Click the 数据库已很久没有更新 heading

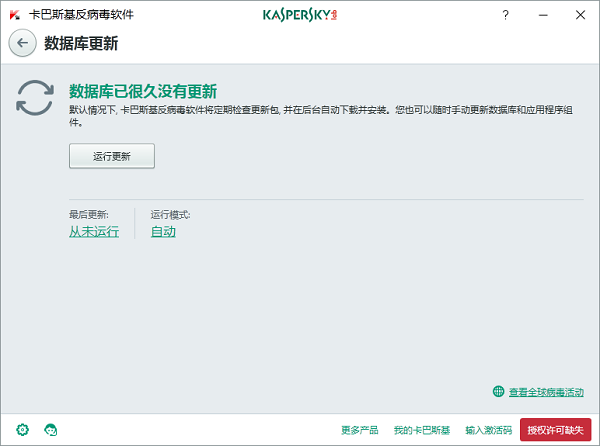tap(143, 91)
